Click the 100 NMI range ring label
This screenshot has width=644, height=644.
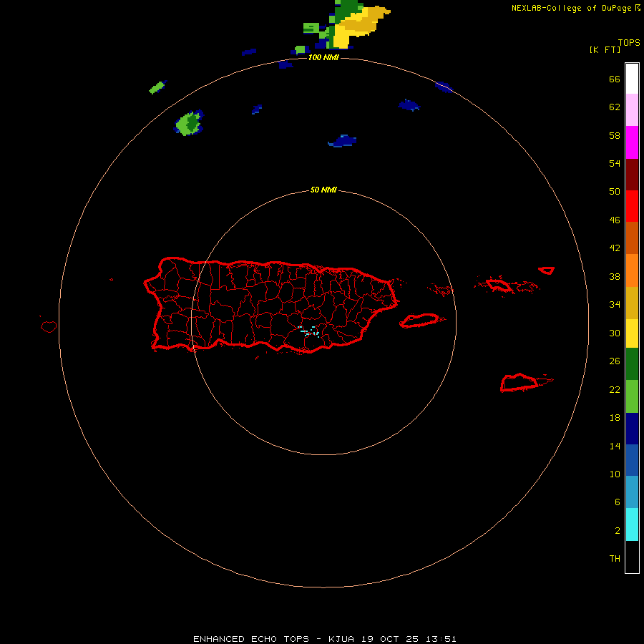[323, 57]
